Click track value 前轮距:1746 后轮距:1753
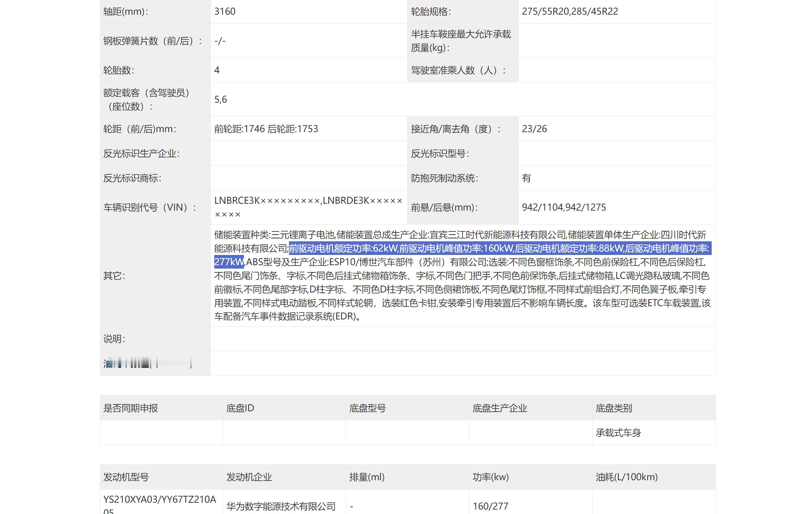812x514 pixels. [x=266, y=129]
